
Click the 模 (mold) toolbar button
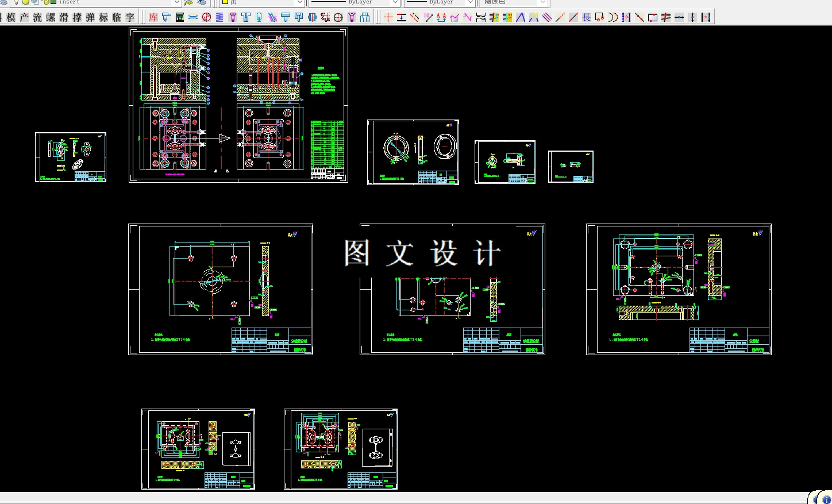[11, 17]
